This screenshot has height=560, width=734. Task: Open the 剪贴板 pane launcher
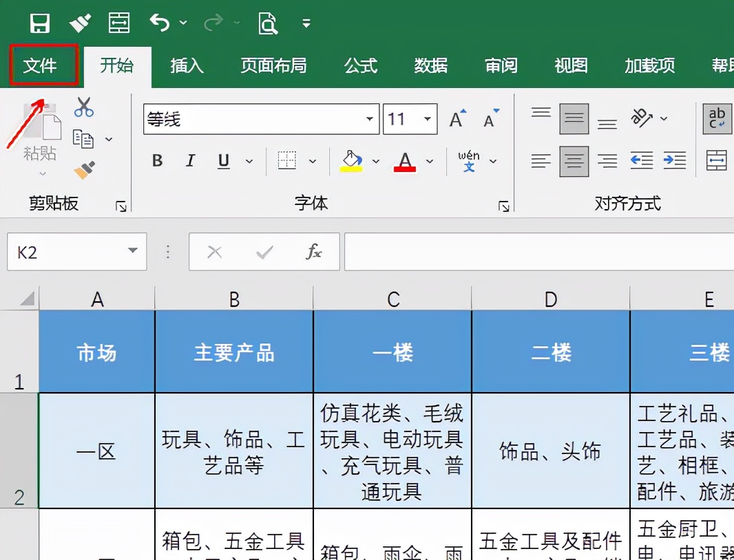[x=120, y=205]
